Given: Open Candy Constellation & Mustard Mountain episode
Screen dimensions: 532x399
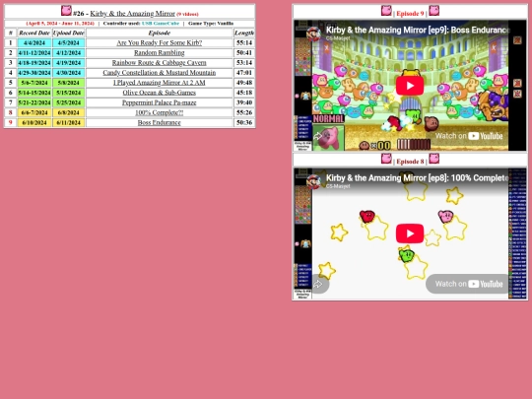Looking at the screenshot, I should pyautogui.click(x=160, y=73).
